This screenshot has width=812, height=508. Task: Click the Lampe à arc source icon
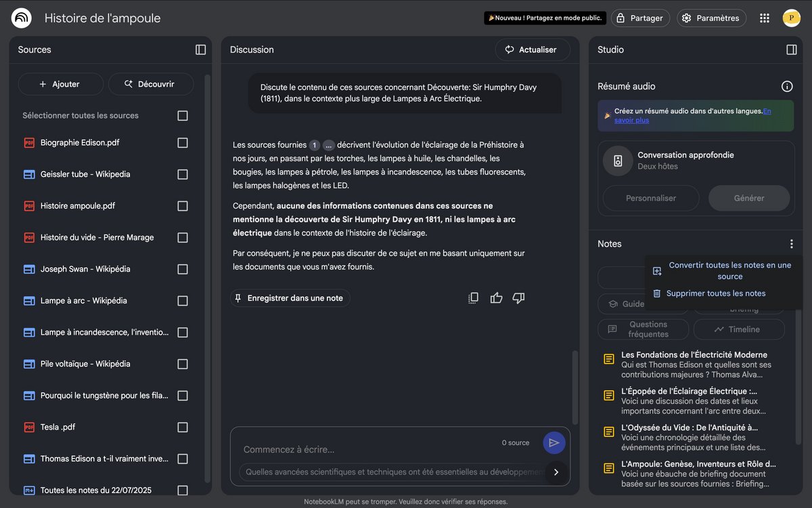(x=29, y=301)
